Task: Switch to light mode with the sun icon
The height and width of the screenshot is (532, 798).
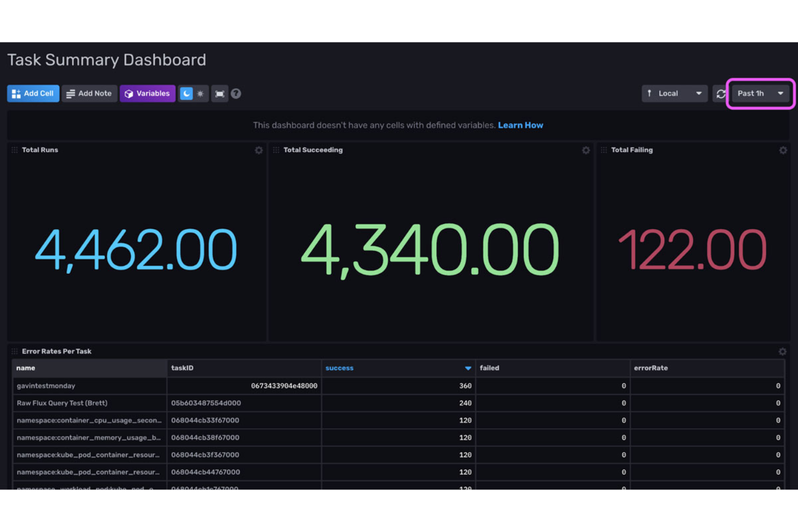Action: coord(200,93)
